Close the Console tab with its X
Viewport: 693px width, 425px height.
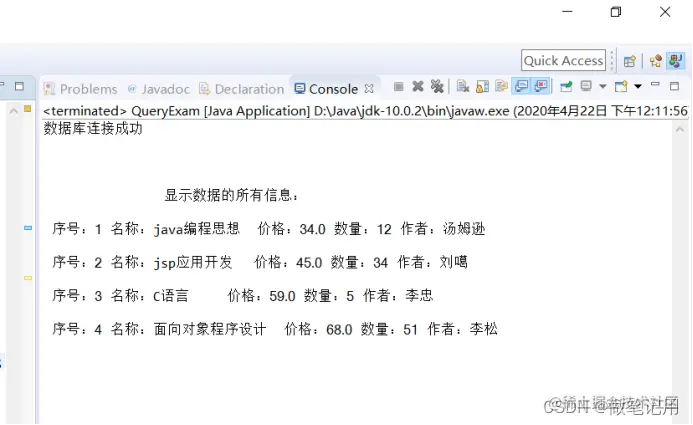click(369, 89)
